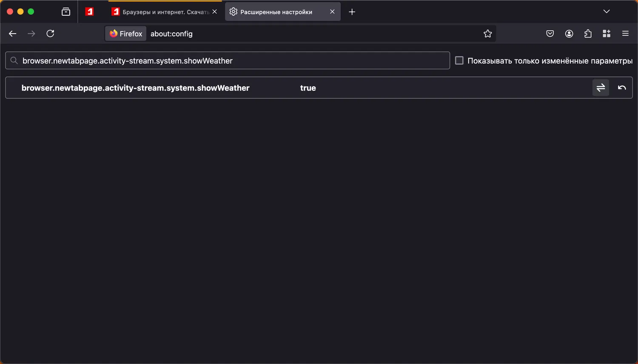Screen dimensions: 638x364
Task: Open a new tab with plus button
Action: click(x=352, y=12)
